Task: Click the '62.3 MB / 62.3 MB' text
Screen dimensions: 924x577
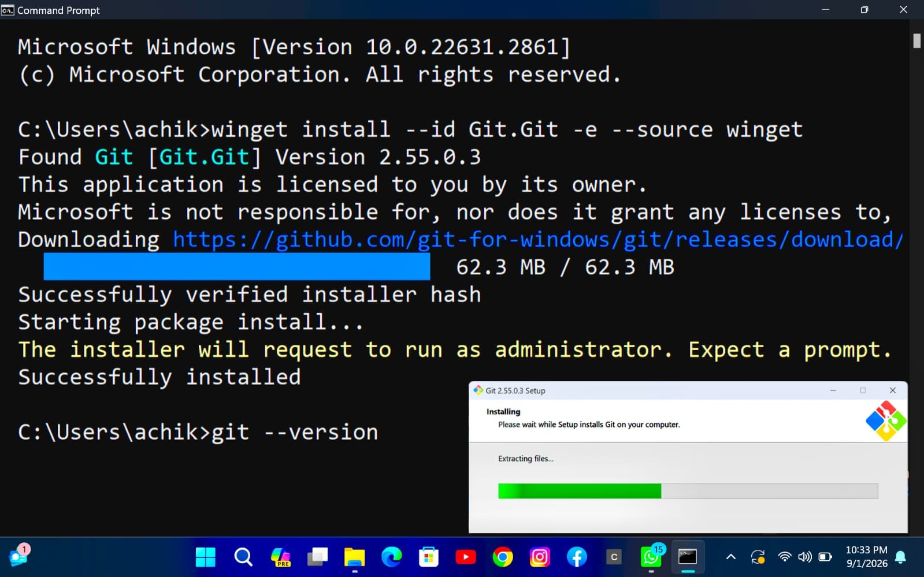Action: pos(565,267)
